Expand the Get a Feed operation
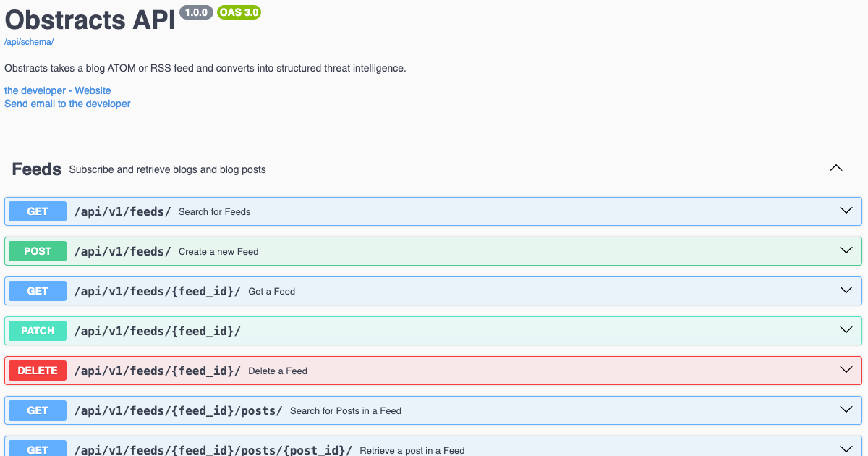Viewport: 868px width, 456px height. [x=846, y=290]
